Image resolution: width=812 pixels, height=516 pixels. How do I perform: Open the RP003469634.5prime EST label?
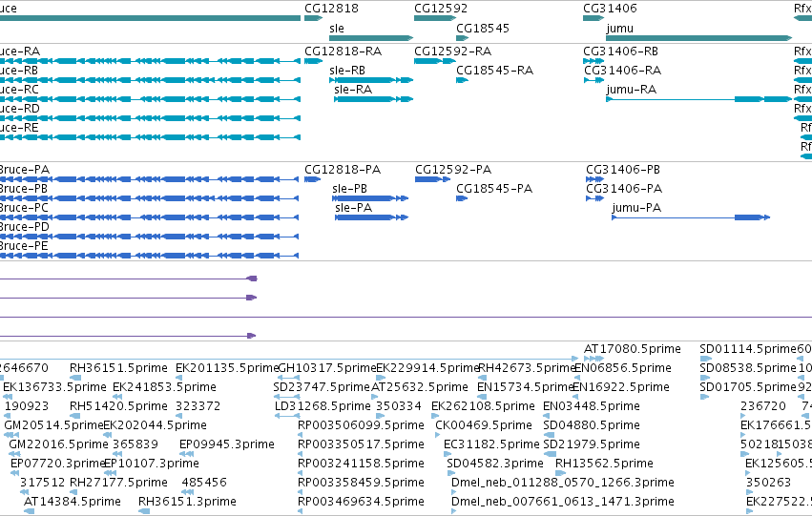(361, 502)
